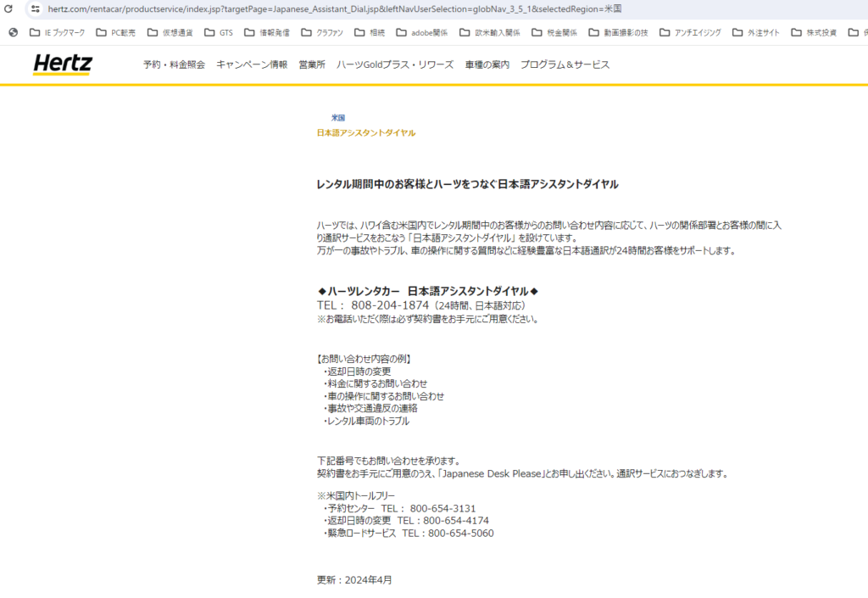Screen dimensions: 868x598
Task: Open the 予約・料金照会 menu
Action: 174,64
